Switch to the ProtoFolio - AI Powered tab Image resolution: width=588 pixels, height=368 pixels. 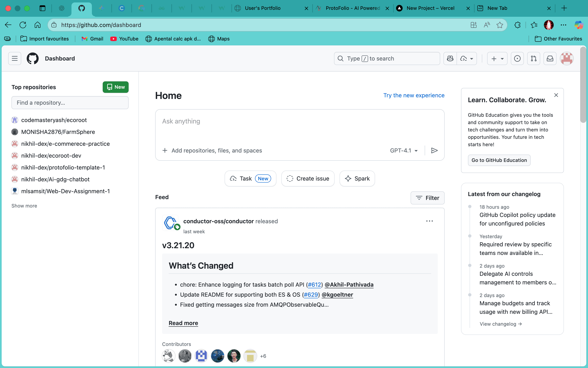coord(353,8)
